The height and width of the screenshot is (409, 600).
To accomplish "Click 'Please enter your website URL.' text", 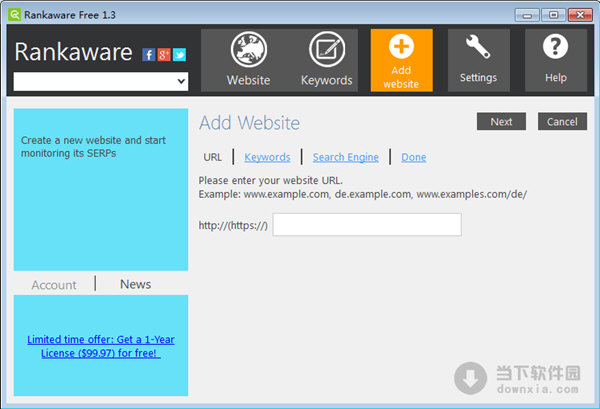I will point(271,180).
